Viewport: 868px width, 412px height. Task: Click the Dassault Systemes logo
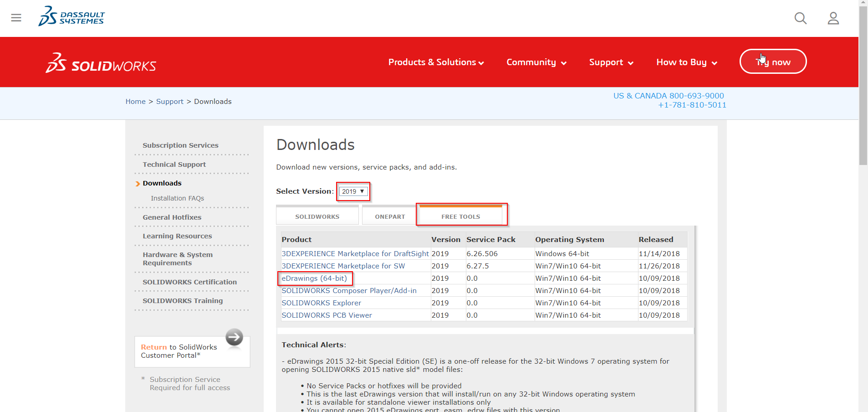71,16
